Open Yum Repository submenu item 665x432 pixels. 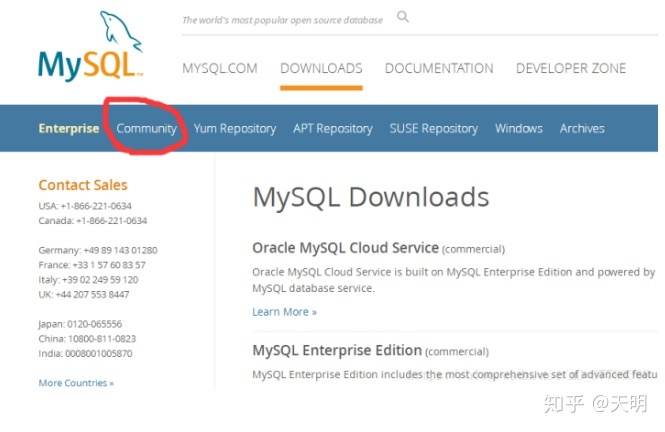coord(235,128)
